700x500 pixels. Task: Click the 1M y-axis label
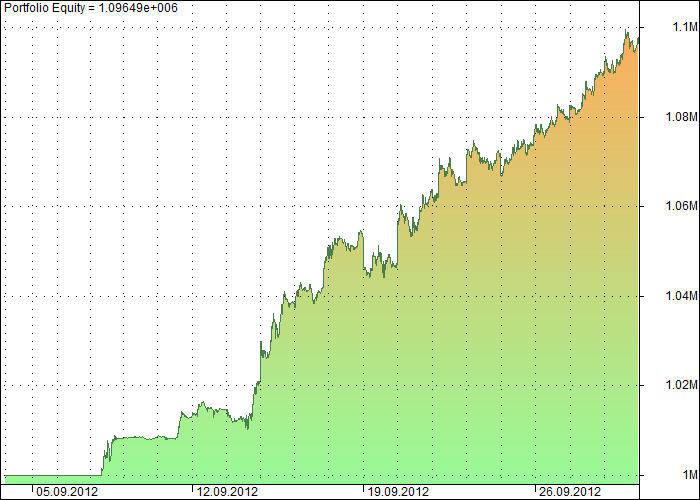point(689,475)
